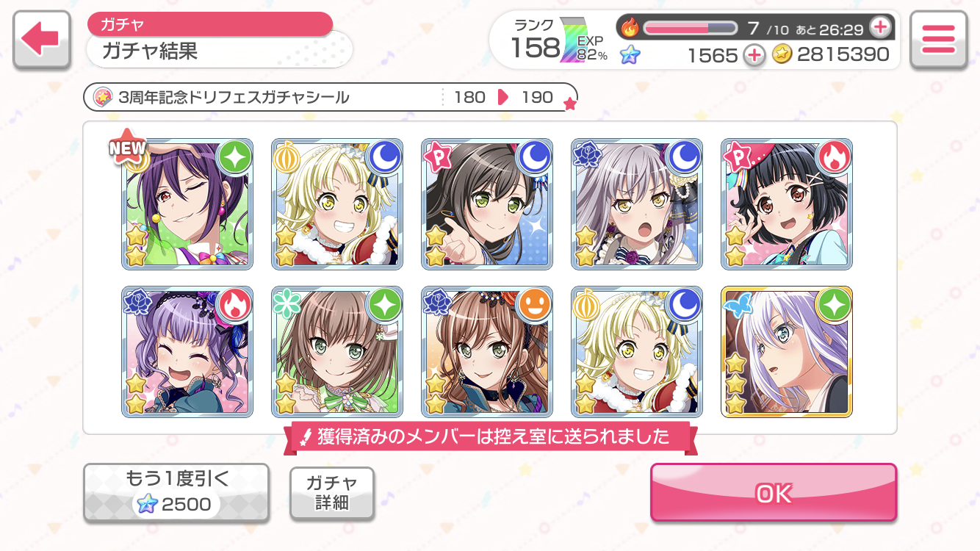This screenshot has width=980, height=551.
Task: Tap the gold coin icon near 2815390
Action: pos(782,54)
